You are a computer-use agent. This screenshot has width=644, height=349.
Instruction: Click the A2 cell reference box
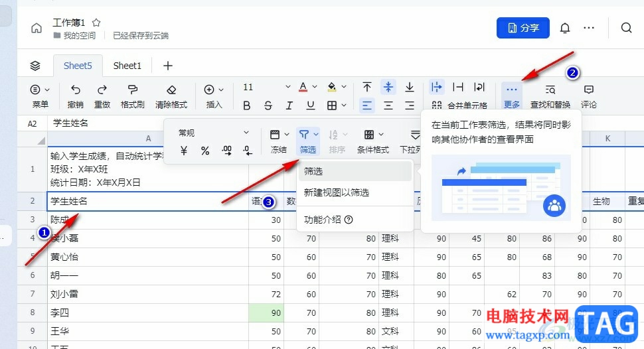pos(32,123)
